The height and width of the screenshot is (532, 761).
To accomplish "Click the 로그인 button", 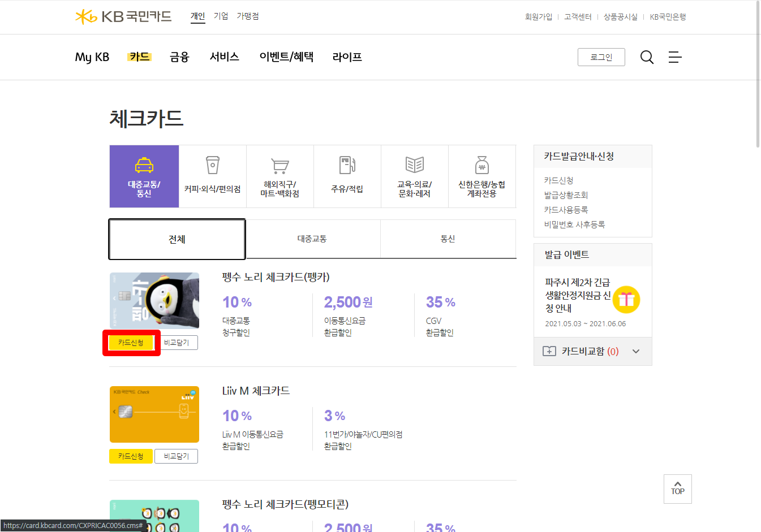I will click(x=601, y=57).
